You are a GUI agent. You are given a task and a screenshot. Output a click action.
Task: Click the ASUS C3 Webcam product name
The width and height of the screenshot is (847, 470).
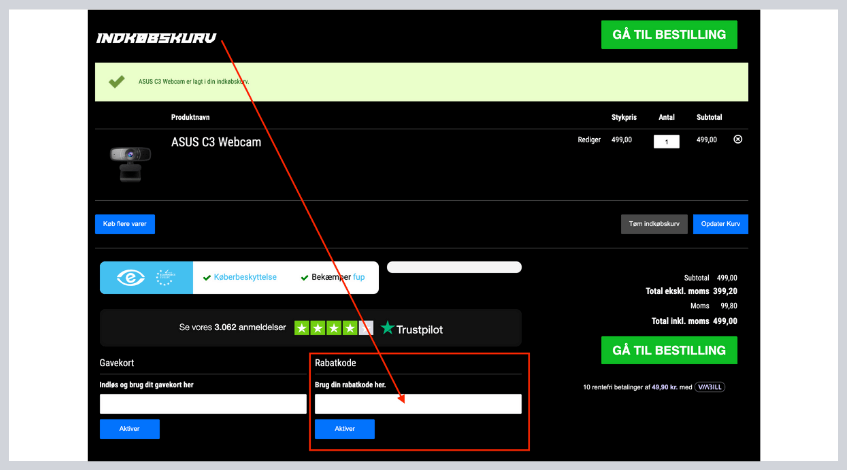click(x=216, y=142)
